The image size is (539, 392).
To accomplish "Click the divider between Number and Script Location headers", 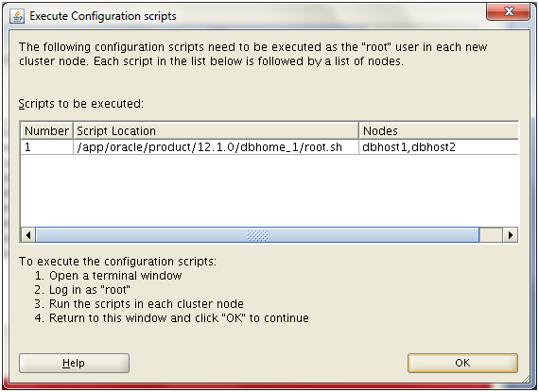I will click(x=73, y=130).
